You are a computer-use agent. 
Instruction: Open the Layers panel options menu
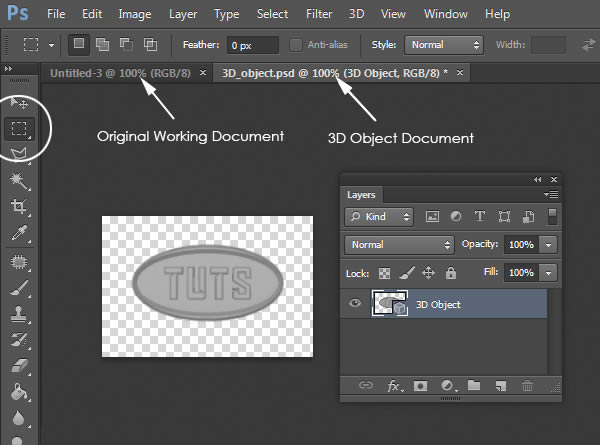click(551, 194)
